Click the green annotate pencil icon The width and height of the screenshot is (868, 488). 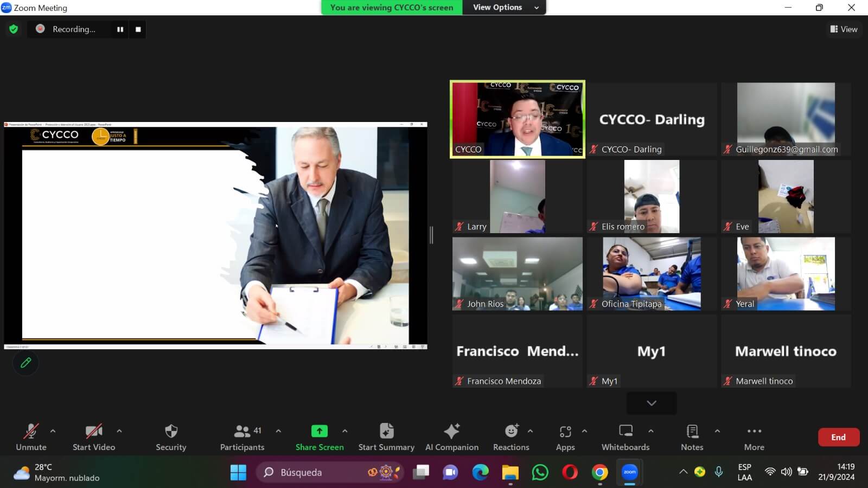[25, 363]
